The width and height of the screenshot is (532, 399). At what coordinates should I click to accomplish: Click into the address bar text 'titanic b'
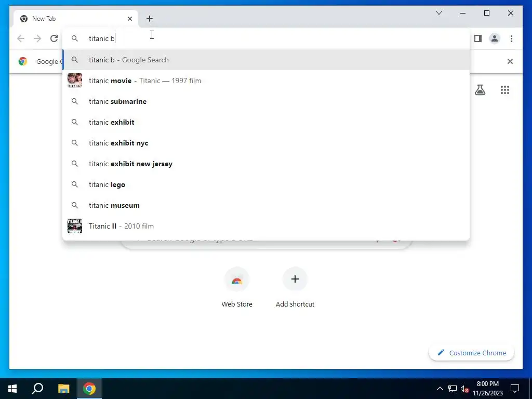tap(102, 38)
